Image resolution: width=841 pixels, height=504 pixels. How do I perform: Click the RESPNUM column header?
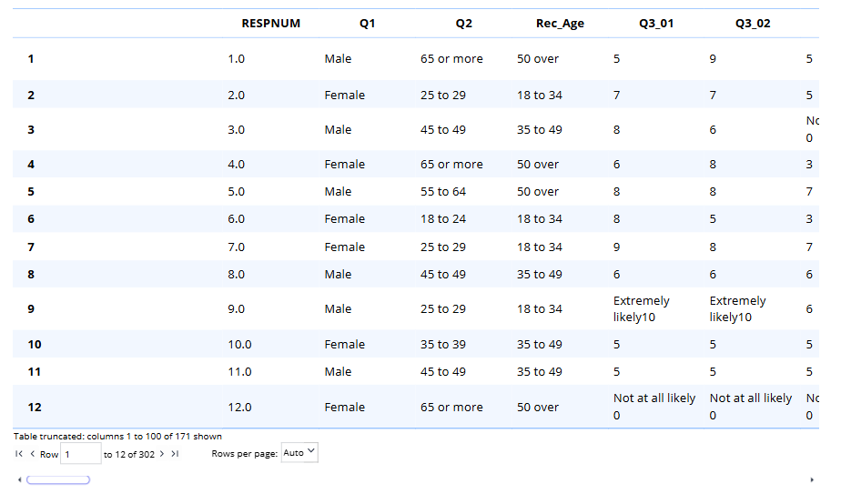click(x=270, y=24)
